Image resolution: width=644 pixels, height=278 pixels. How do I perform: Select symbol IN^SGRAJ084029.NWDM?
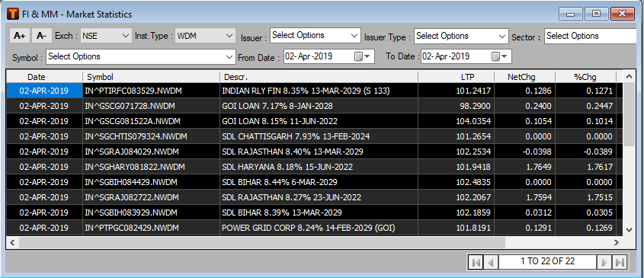[132, 152]
